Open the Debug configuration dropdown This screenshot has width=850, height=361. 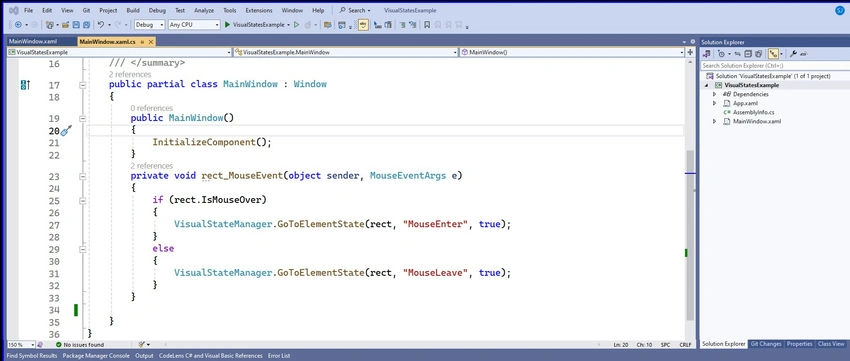click(150, 24)
